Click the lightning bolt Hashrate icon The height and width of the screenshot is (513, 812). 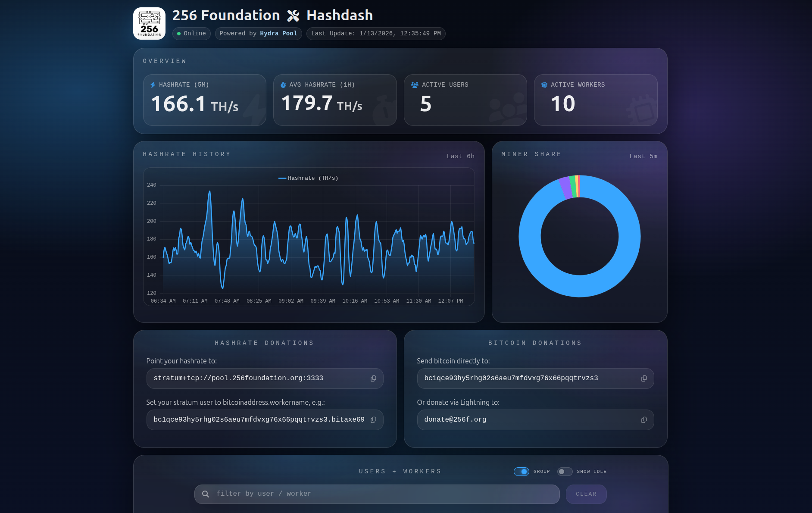[153, 85]
